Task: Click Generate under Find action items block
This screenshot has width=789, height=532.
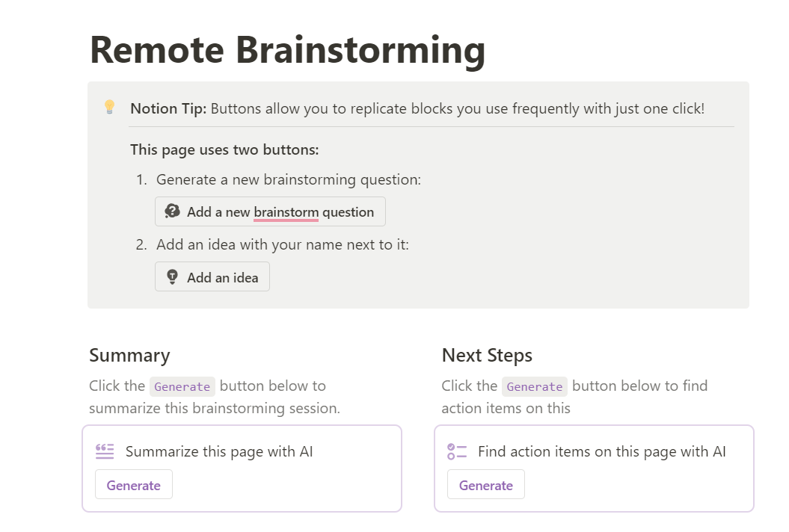Action: [485, 484]
